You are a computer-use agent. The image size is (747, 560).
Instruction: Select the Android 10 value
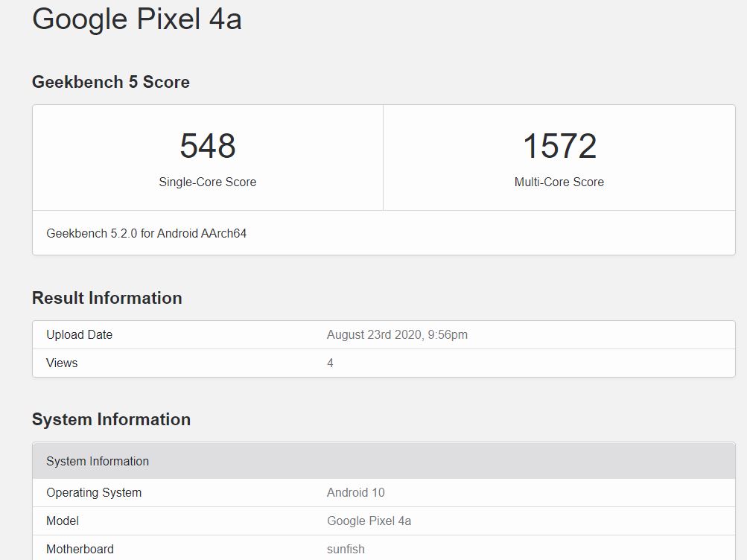pos(355,492)
